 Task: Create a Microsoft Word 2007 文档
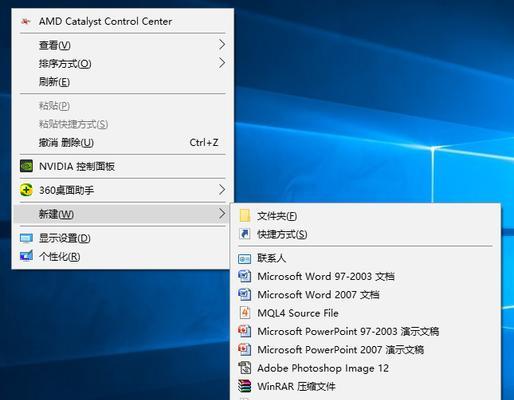click(x=365, y=295)
